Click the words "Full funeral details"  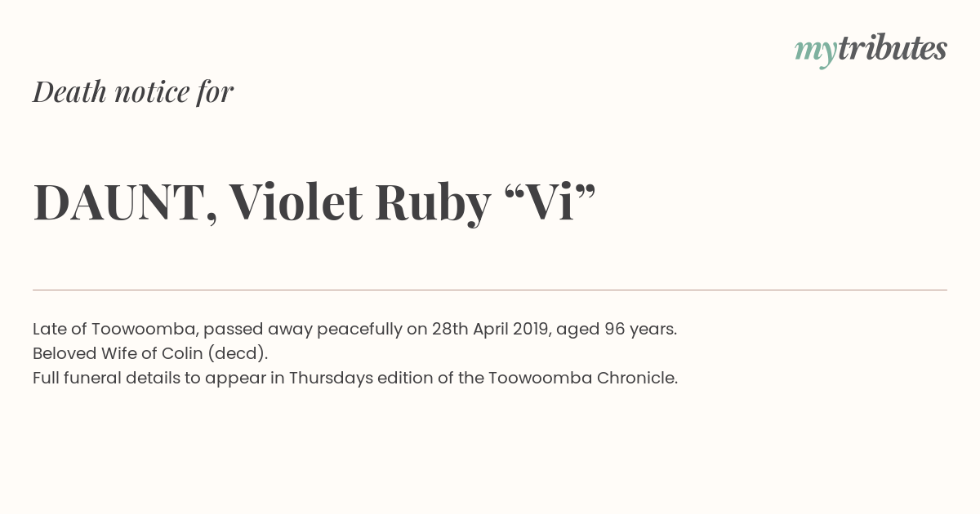tap(100, 378)
